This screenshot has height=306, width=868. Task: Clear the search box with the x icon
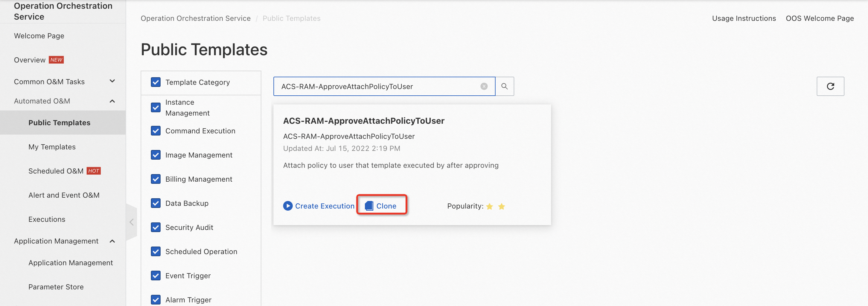click(x=484, y=86)
